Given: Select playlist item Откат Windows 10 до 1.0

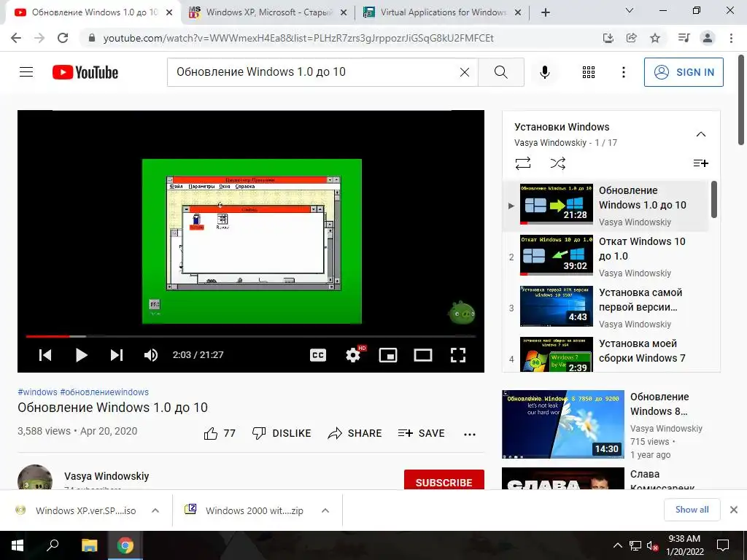Looking at the screenshot, I should tap(606, 257).
